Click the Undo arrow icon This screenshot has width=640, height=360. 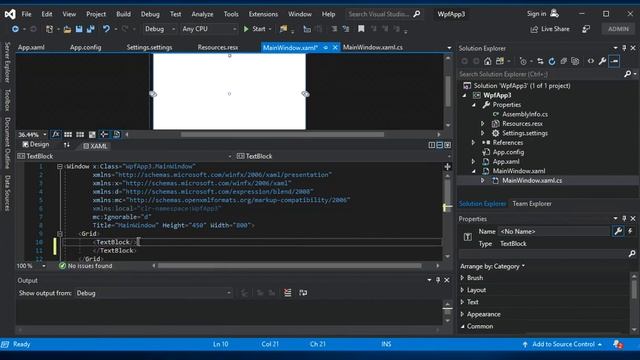106,29
